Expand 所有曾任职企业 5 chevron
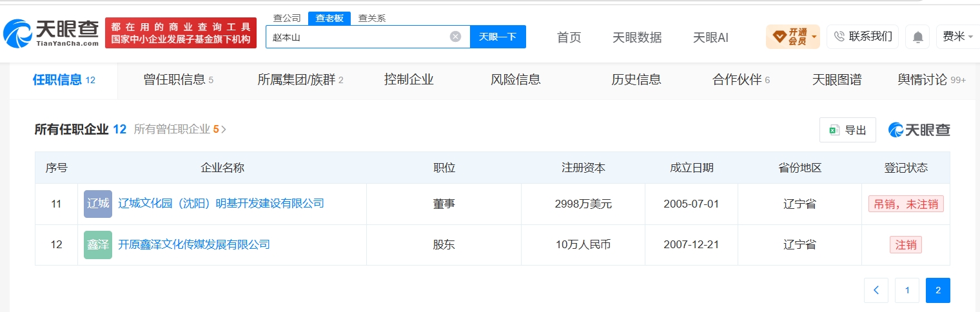 [x=224, y=130]
